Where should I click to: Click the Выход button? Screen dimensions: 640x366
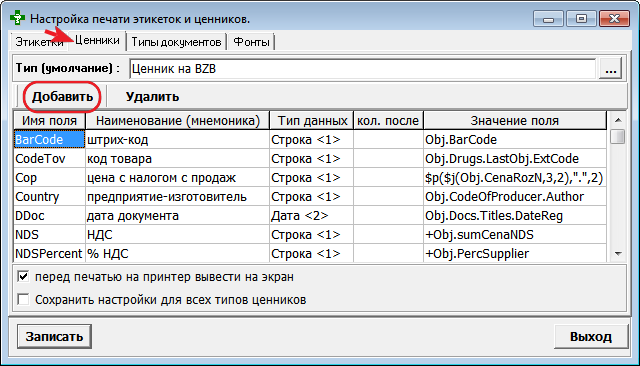click(x=591, y=336)
